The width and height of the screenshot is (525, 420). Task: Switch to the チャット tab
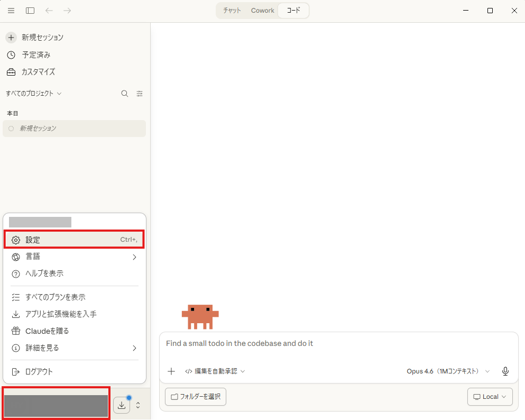[x=232, y=11]
